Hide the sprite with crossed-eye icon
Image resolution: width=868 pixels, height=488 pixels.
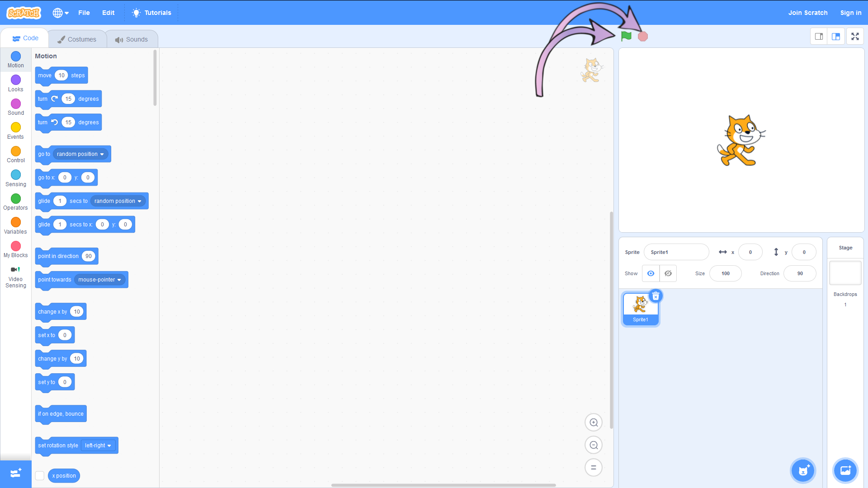[668, 273]
